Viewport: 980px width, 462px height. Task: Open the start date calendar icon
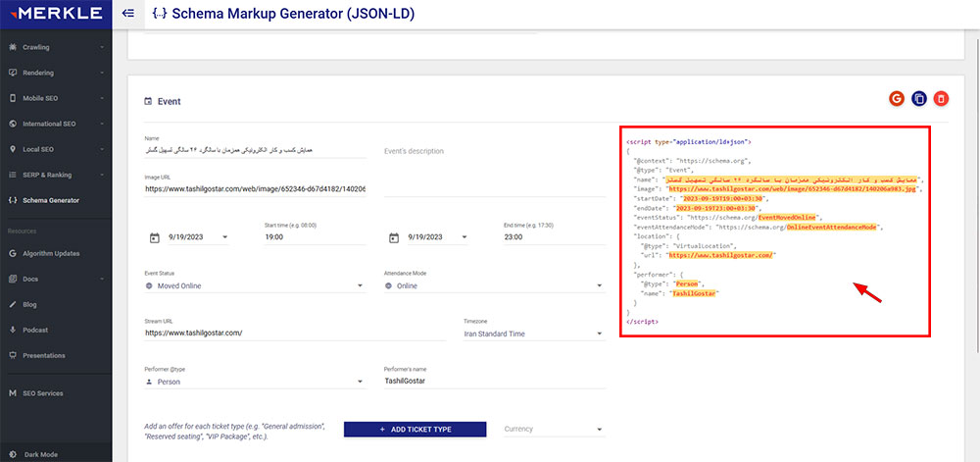point(155,237)
